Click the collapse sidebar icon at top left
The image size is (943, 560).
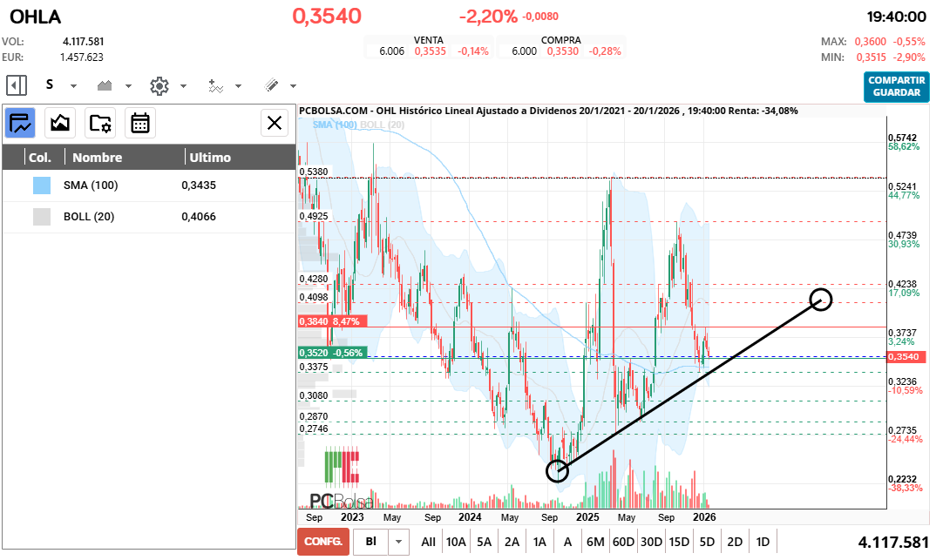pyautogui.click(x=16, y=85)
